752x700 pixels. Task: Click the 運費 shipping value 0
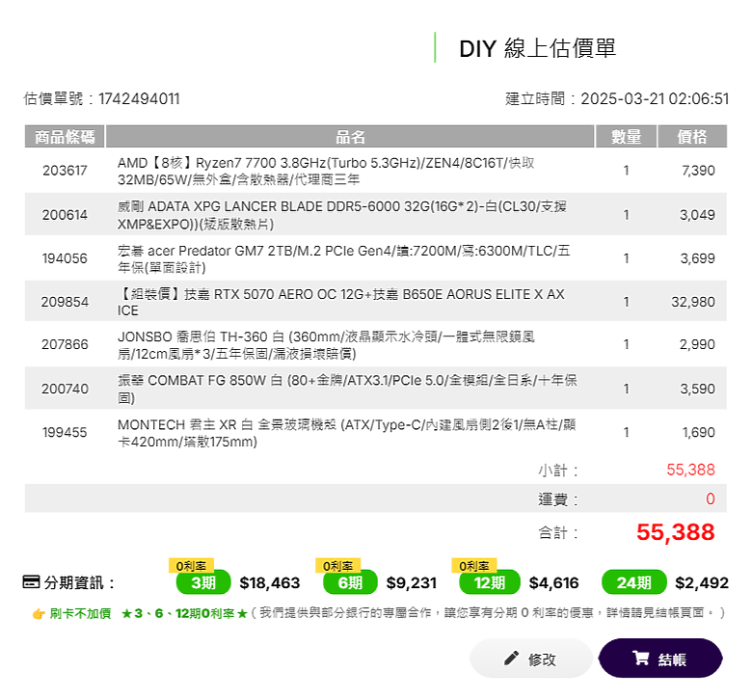(x=711, y=499)
